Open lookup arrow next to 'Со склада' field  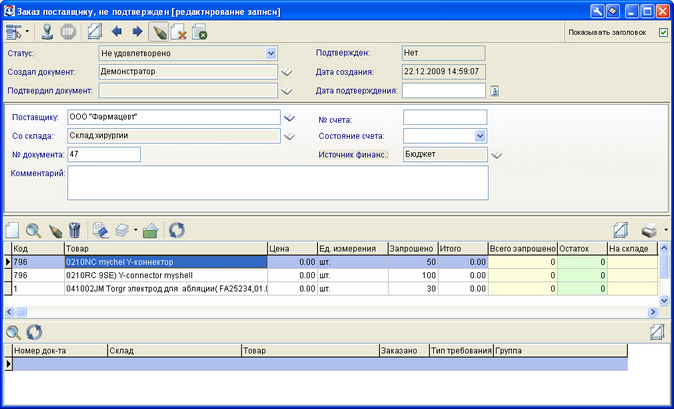click(x=289, y=137)
